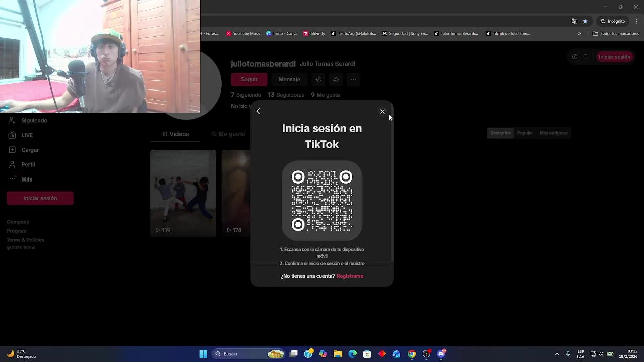Open the weather widget showing 23°C
644x362 pixels.
point(21,354)
